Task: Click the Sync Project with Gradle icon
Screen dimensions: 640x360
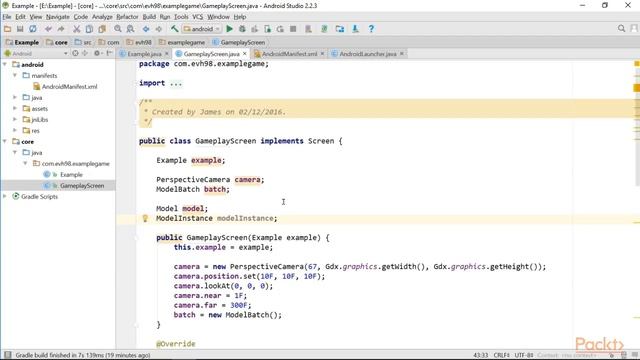Action: (x=324, y=29)
